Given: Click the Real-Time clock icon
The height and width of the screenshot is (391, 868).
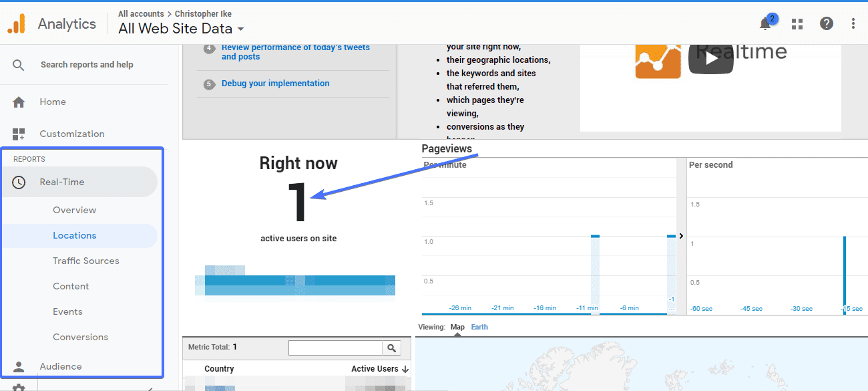Looking at the screenshot, I should point(19,182).
